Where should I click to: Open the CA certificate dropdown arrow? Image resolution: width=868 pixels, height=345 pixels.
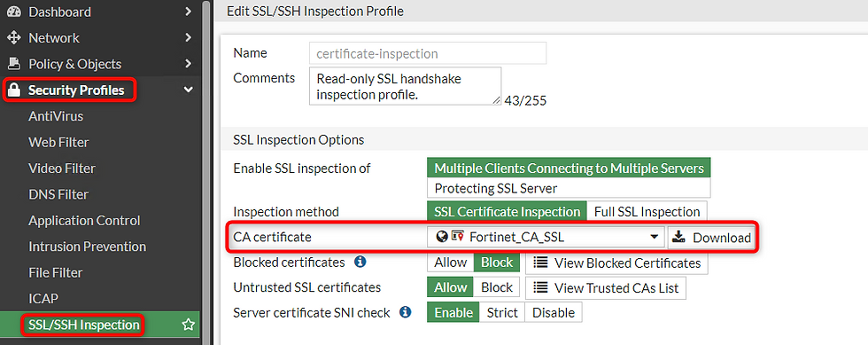tap(655, 237)
